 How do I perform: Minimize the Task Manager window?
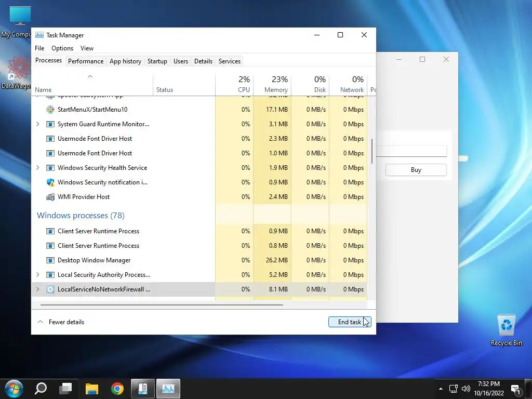click(x=317, y=35)
